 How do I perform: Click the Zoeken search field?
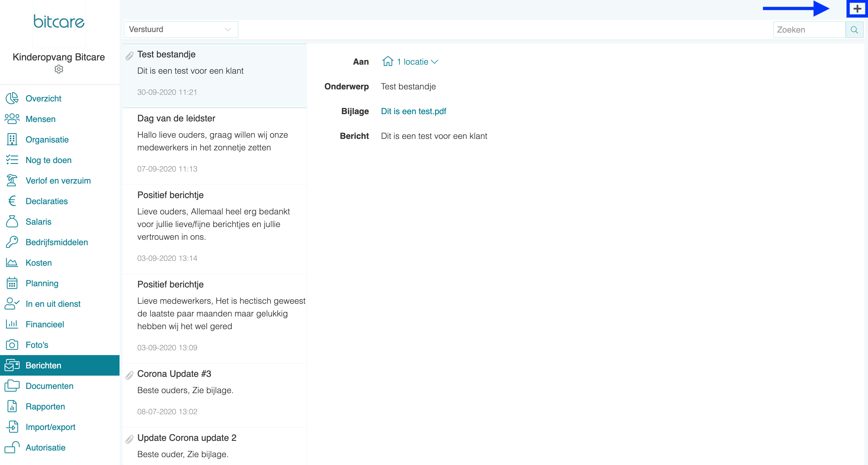tap(809, 30)
